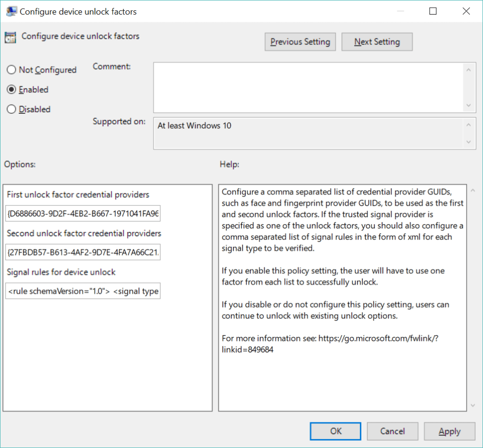The width and height of the screenshot is (483, 448).
Task: Click the Signal rules for device unlock field
Action: click(x=83, y=291)
